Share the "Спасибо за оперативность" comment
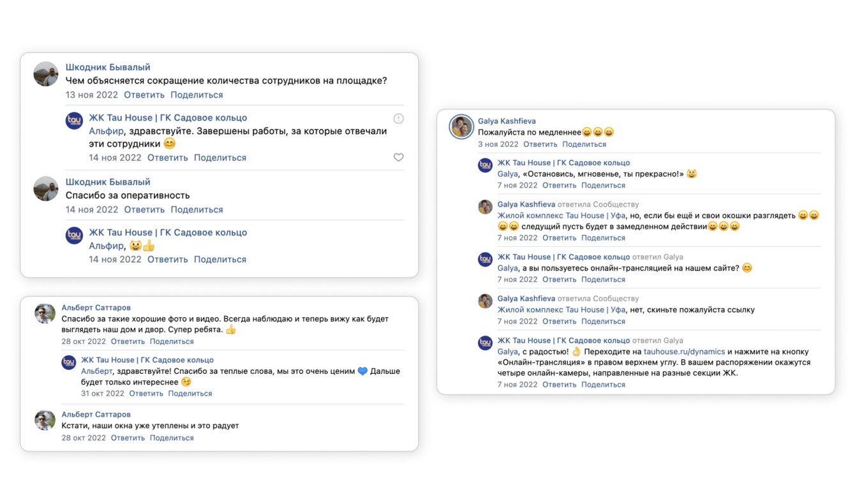This screenshot has height=504, width=855. click(x=197, y=209)
